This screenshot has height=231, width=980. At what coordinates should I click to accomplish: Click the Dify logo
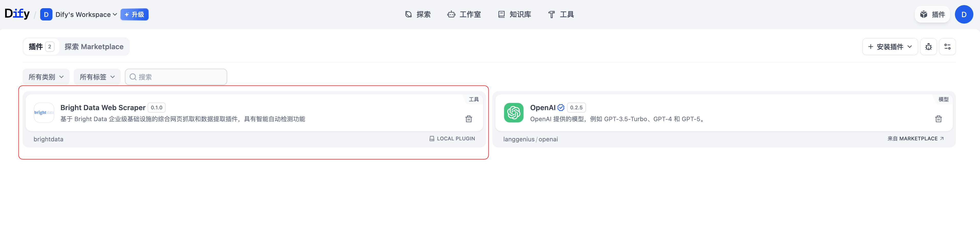pos(17,14)
